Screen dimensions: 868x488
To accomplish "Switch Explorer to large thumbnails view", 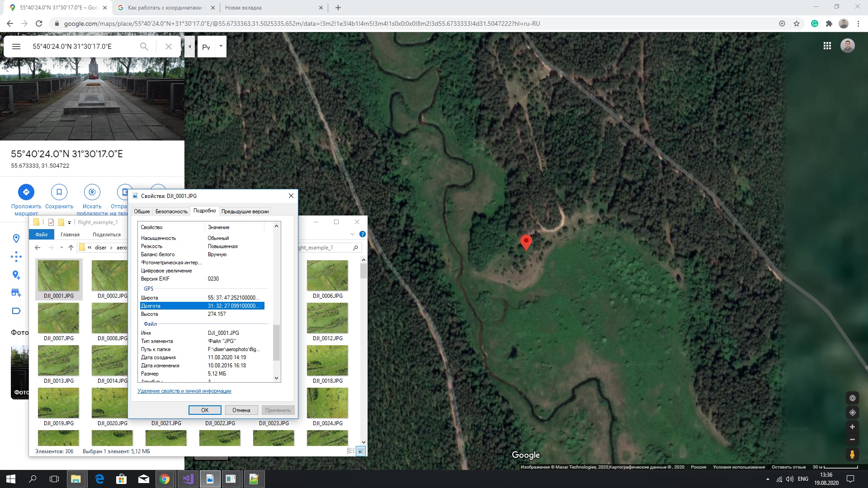I will point(361,451).
